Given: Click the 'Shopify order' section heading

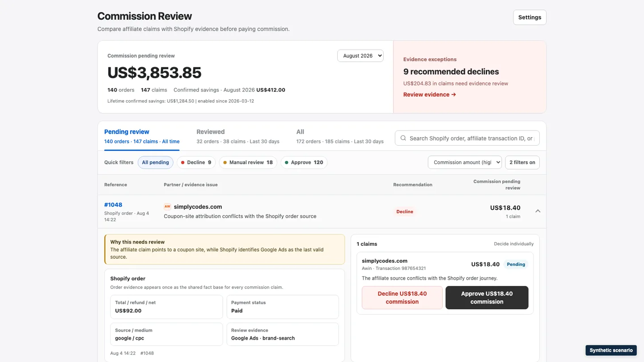Looking at the screenshot, I should click(x=127, y=278).
